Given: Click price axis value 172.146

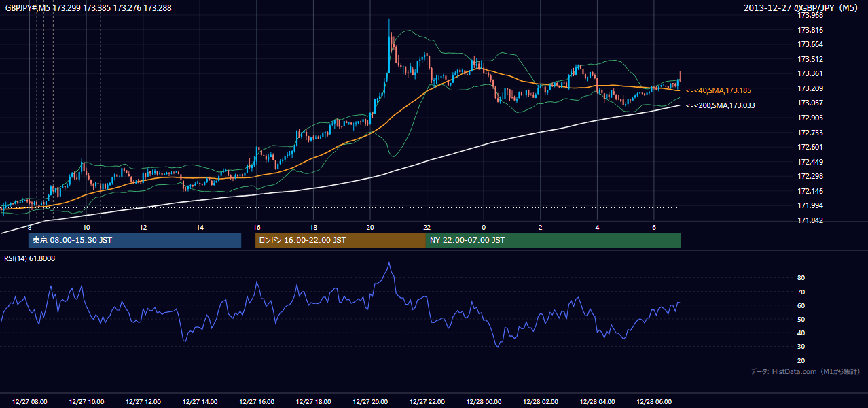Looking at the screenshot, I should click(810, 191).
